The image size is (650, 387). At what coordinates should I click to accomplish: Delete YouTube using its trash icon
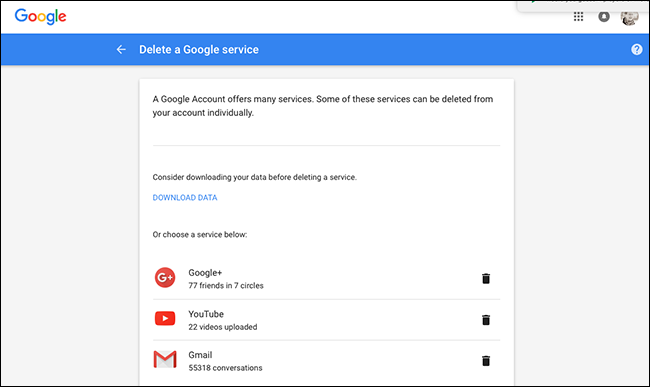pos(486,320)
